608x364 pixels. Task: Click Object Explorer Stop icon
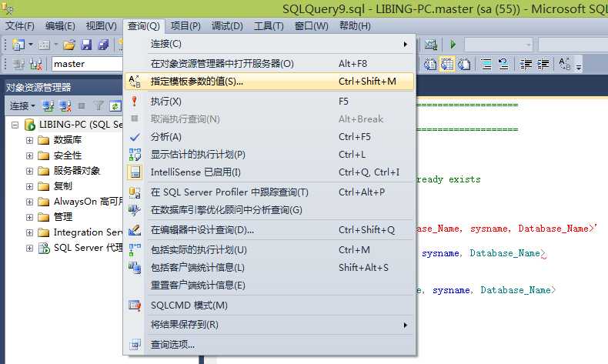tap(82, 106)
